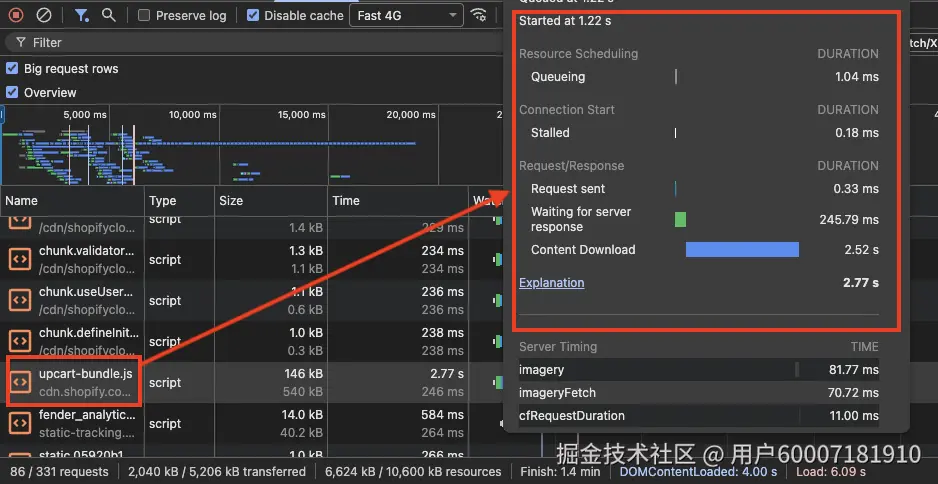Select the chunk.defineInit request row

[251, 341]
